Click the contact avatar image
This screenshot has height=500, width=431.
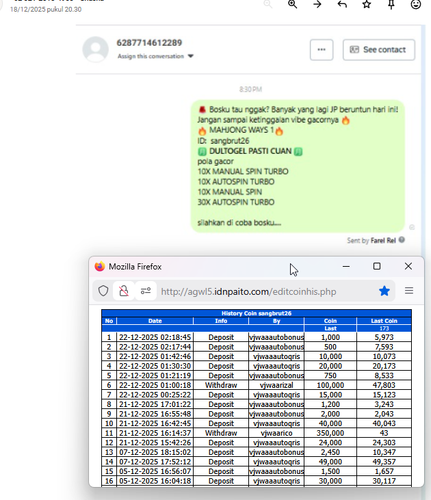pos(95,49)
